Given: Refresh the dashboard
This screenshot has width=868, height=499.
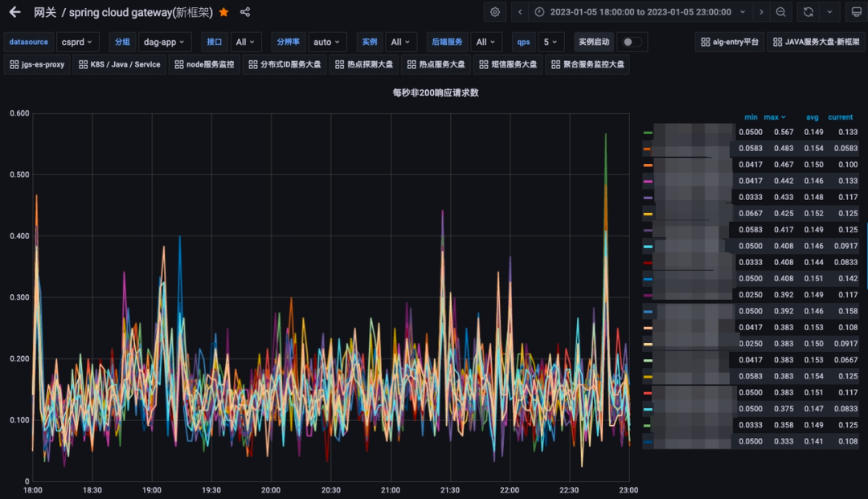Looking at the screenshot, I should tap(809, 12).
